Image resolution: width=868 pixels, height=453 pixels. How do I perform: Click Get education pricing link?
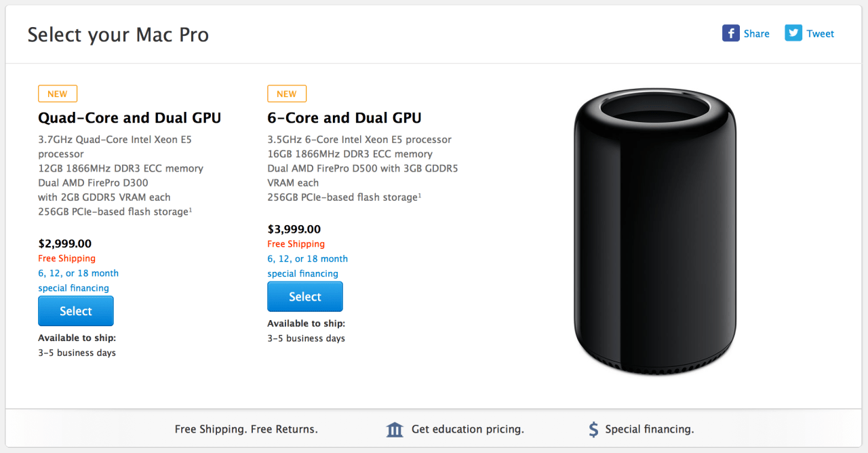tap(467, 429)
